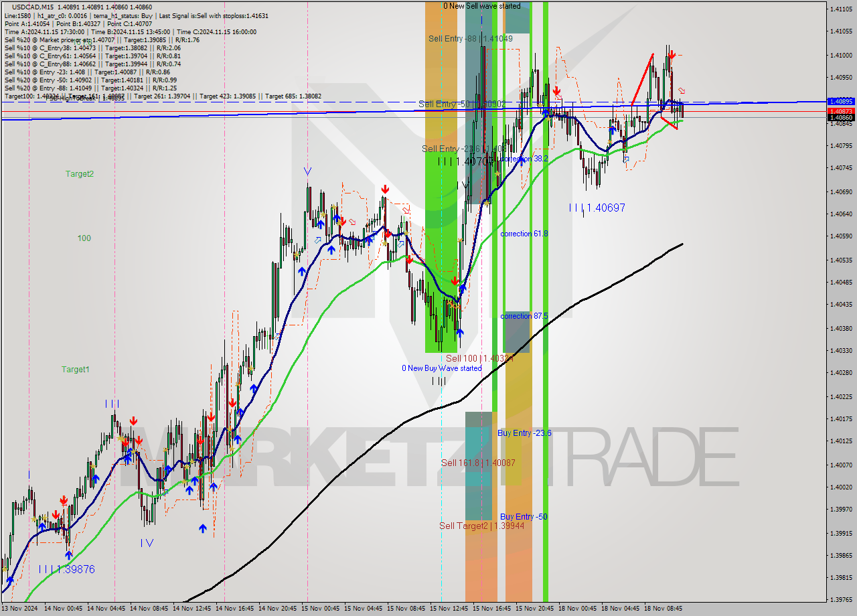Click the 'correction 87.5' label
The height and width of the screenshot is (616, 857).
[x=524, y=316]
